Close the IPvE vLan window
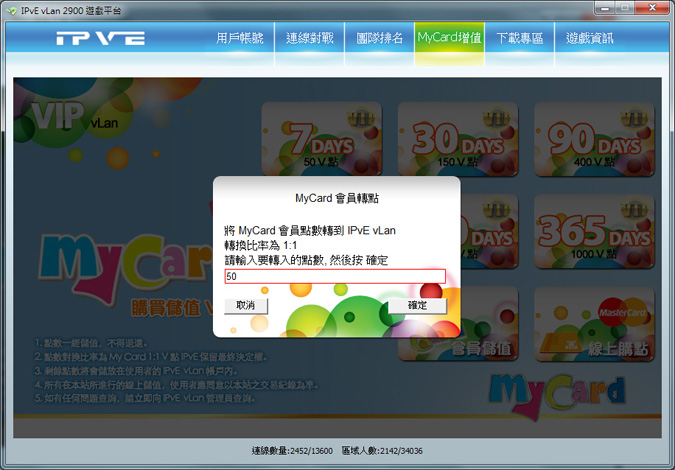Viewport: 675px width, 470px height. coord(653,8)
